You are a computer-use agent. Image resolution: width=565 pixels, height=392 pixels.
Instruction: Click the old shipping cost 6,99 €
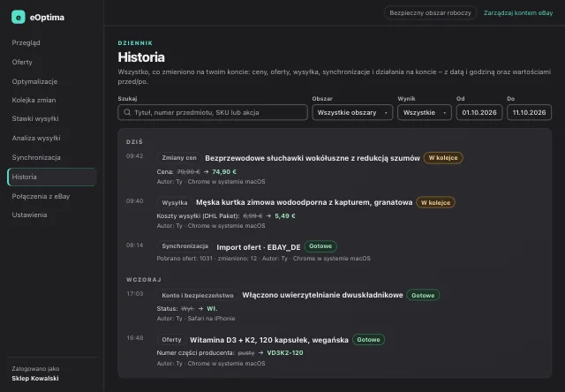[252, 216]
